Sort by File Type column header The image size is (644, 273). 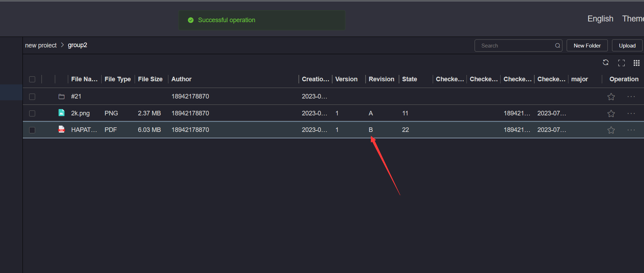point(117,79)
